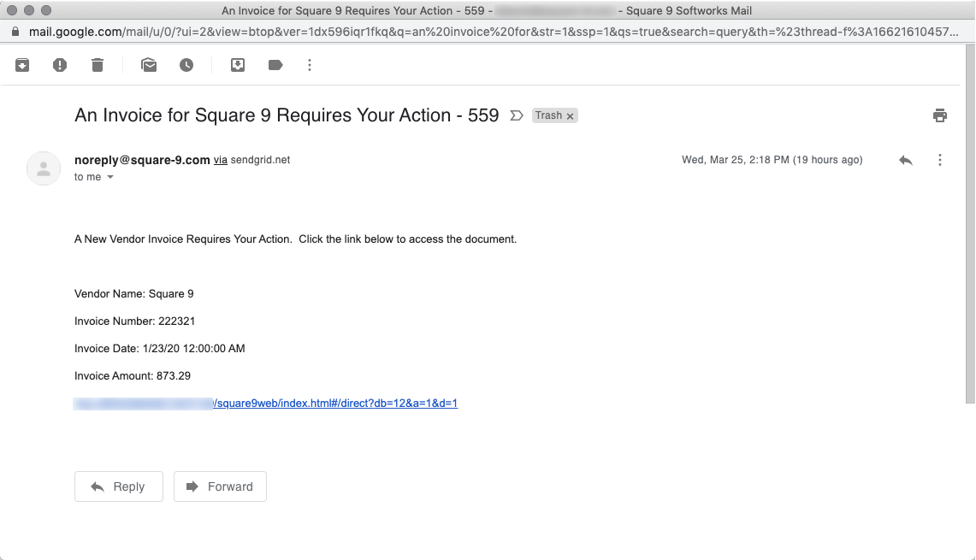Open the Labels tag icon

(275, 65)
